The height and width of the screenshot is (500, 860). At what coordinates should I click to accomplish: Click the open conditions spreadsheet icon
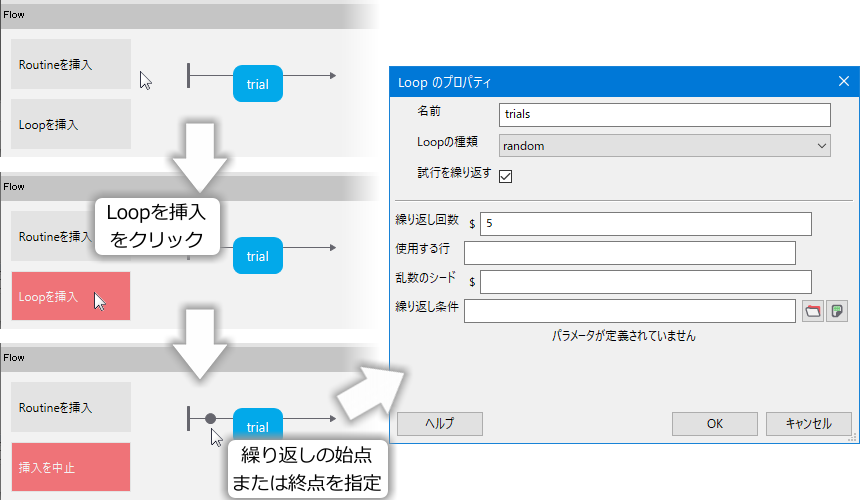click(837, 311)
